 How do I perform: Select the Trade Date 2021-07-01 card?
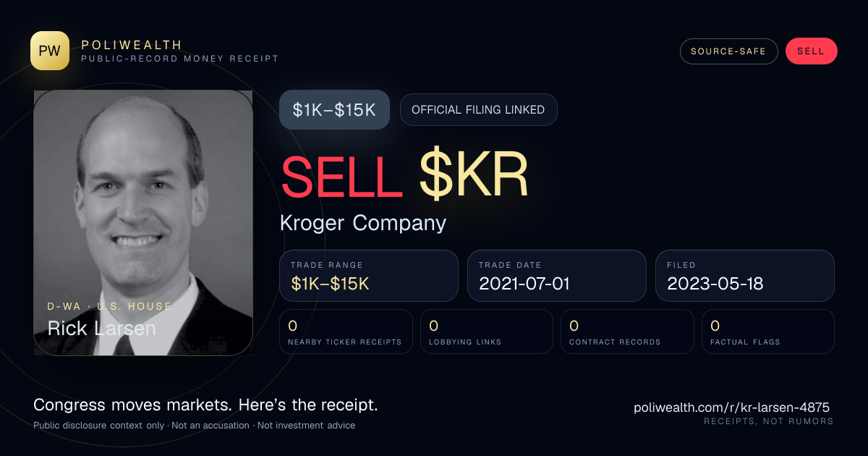point(557,276)
